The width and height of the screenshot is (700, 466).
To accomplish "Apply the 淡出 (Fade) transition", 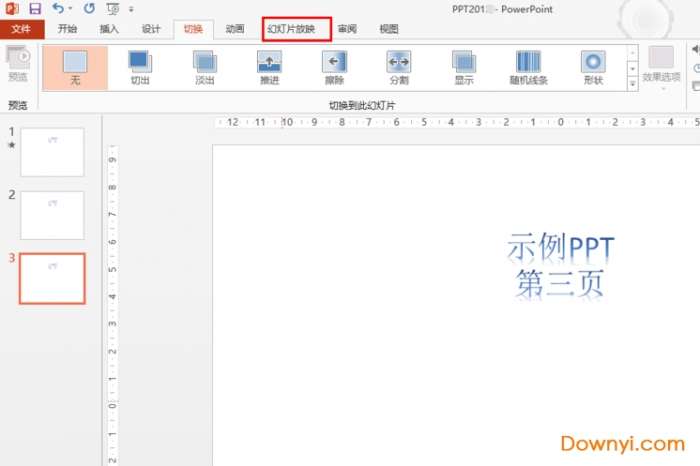I will click(x=204, y=66).
